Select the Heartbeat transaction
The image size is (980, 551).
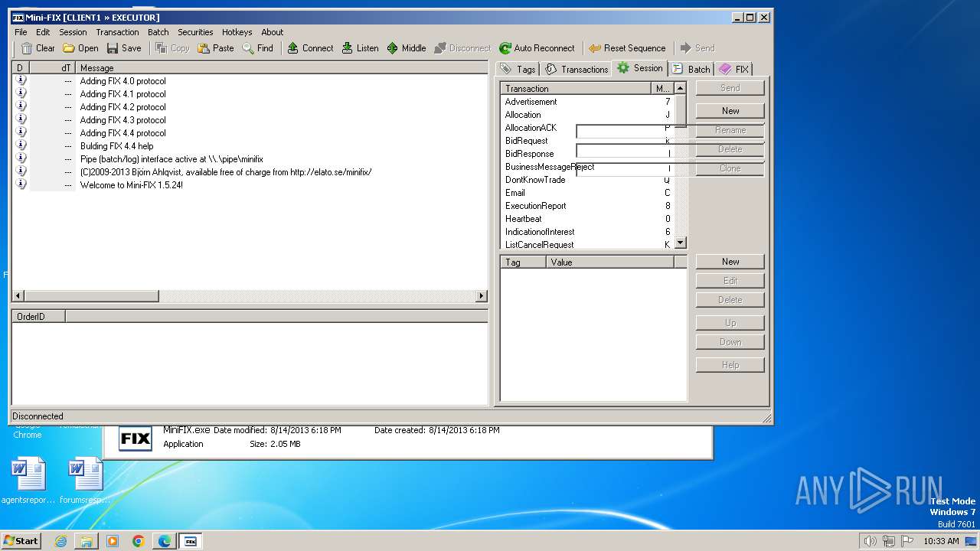click(587, 219)
